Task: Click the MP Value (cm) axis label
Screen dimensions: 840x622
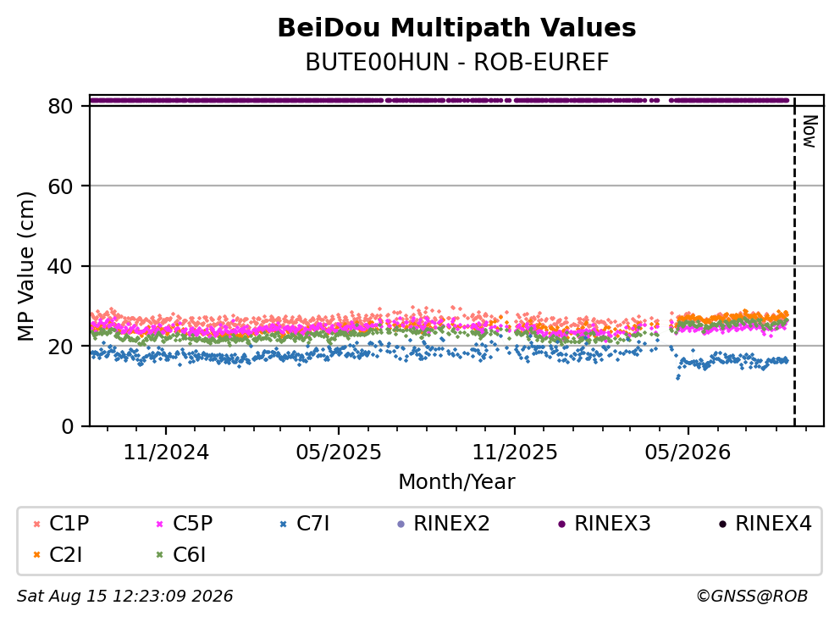Action: (x=25, y=266)
